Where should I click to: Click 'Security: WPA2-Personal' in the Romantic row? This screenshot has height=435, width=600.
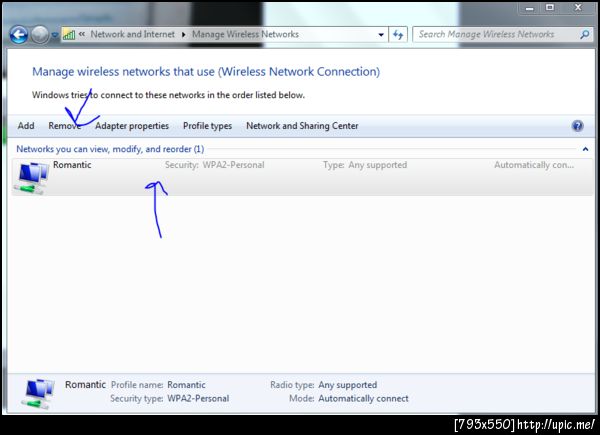[x=215, y=165]
